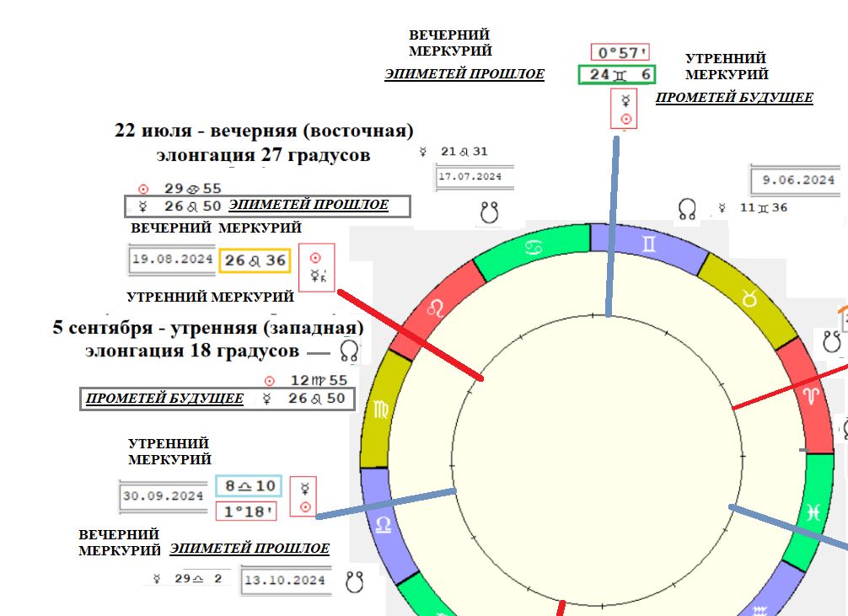Click the Sun glyph before 12 Virgo 55
Screen dimensions: 848x616
coord(270,381)
